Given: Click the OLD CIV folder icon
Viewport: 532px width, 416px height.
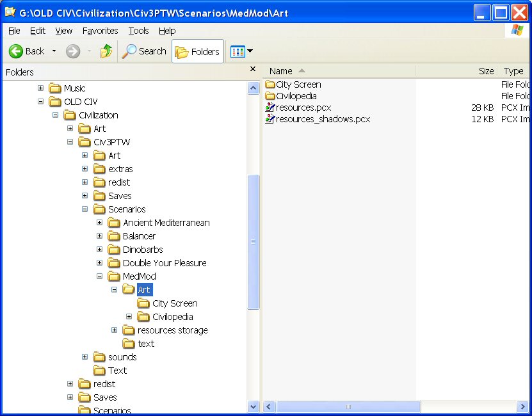Looking at the screenshot, I should tap(55, 102).
